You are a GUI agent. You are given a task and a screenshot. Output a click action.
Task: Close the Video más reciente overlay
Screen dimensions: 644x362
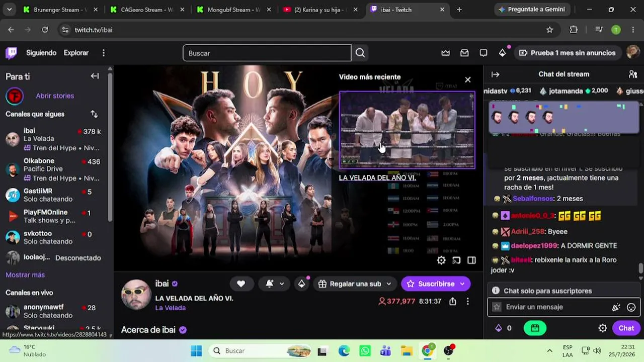[468, 79]
